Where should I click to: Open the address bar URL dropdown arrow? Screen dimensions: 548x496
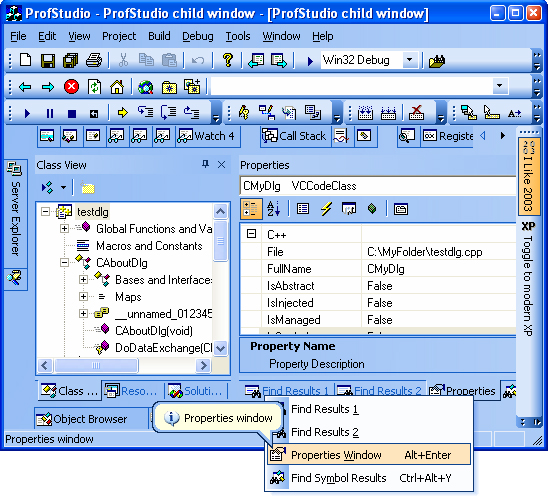tap(500, 86)
